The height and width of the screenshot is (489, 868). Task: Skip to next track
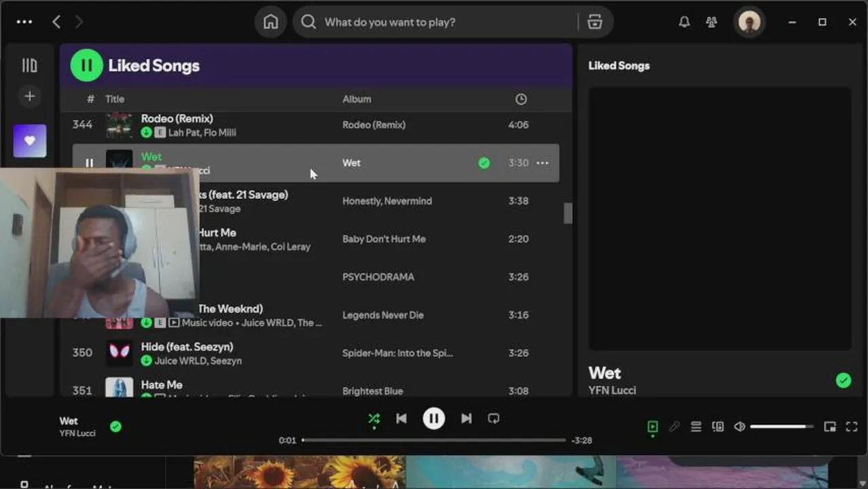click(466, 419)
